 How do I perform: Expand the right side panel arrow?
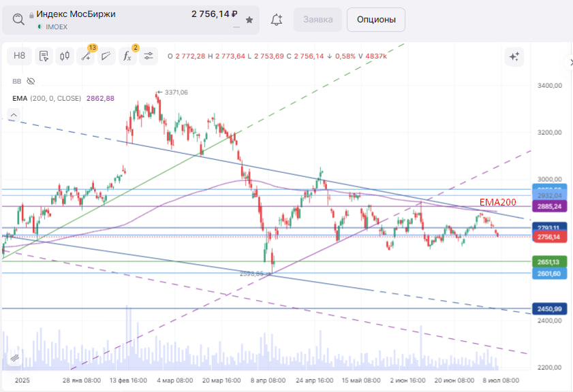570,63
